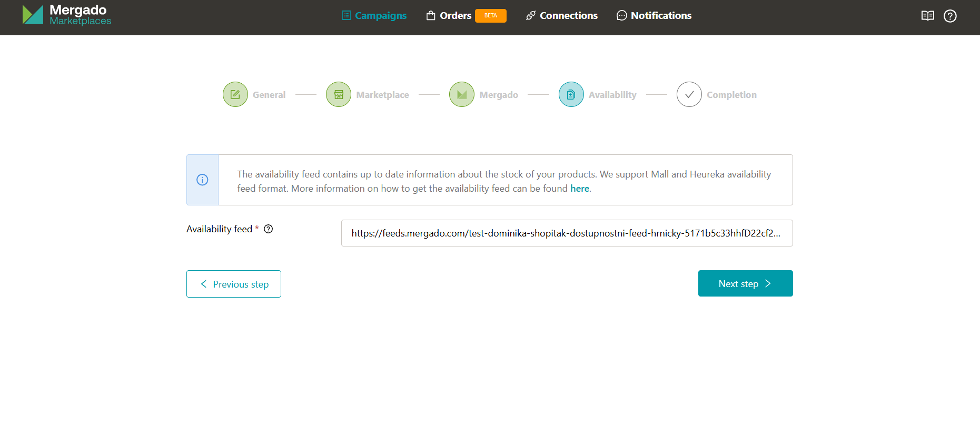Click the Availability feed tooltip question icon
This screenshot has height=424, width=980.
[x=269, y=229]
